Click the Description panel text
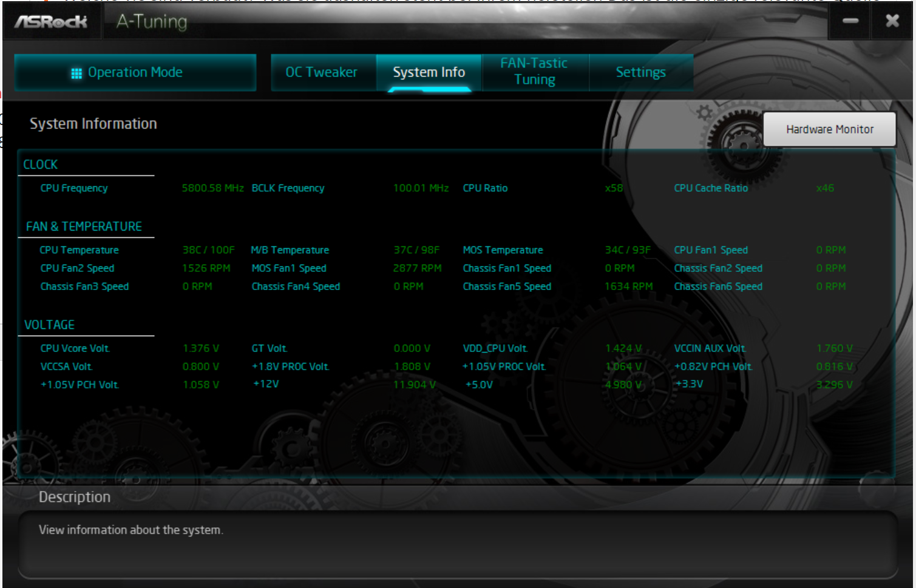 pos(131,530)
